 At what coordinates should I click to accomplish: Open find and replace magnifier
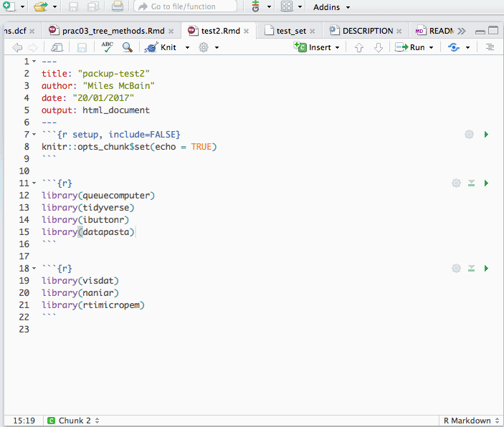coord(128,47)
